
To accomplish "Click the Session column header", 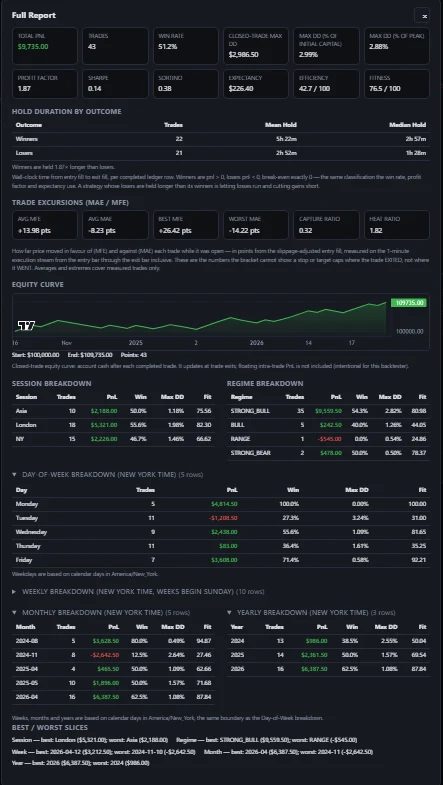I will 26,397.
